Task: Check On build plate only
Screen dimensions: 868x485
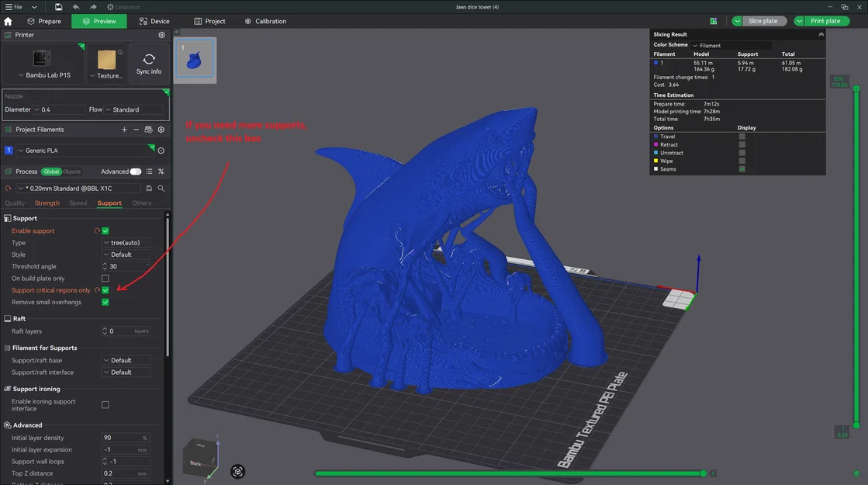Action: [x=105, y=279]
